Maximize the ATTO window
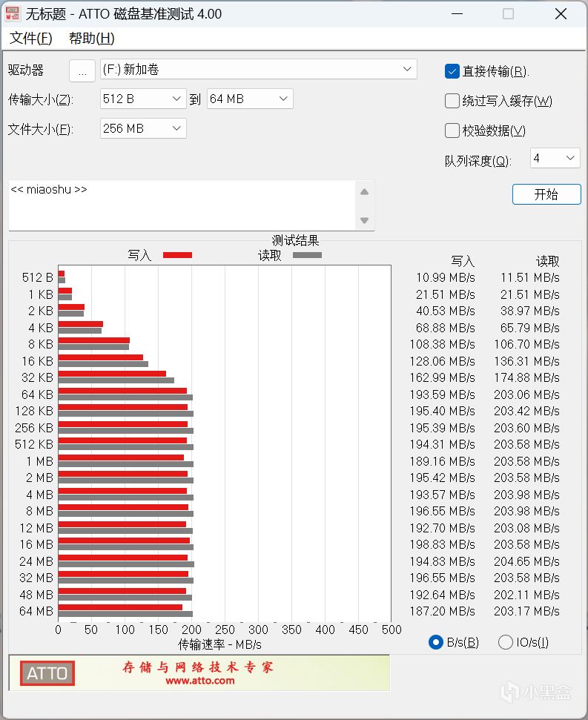This screenshot has height=720, width=588. (x=508, y=14)
